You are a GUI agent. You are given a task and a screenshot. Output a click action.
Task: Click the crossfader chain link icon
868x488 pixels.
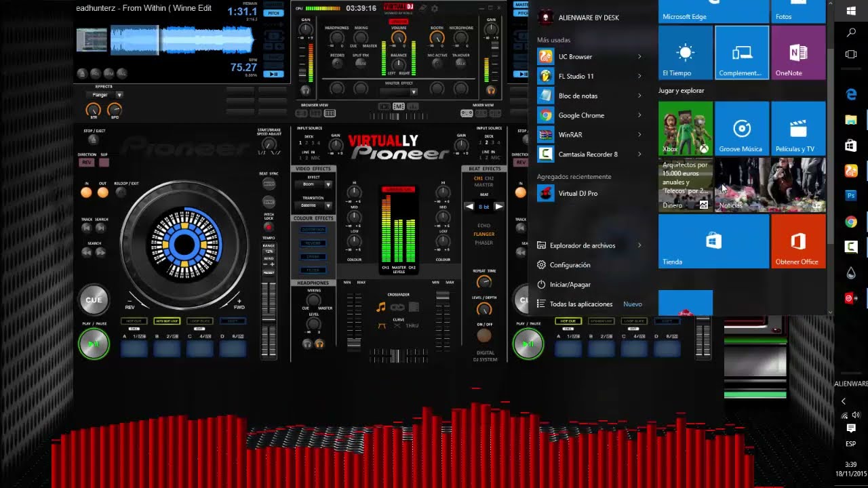pos(397,307)
